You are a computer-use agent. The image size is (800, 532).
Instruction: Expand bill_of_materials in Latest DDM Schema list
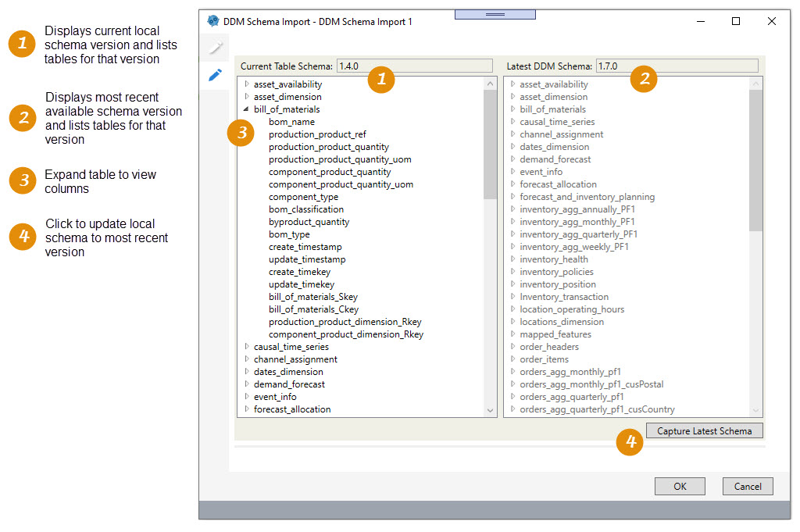(512, 109)
